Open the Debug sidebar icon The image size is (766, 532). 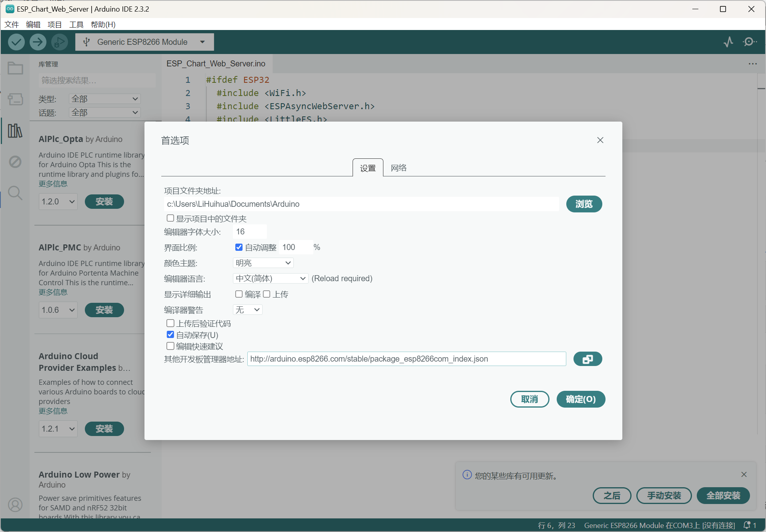15,162
